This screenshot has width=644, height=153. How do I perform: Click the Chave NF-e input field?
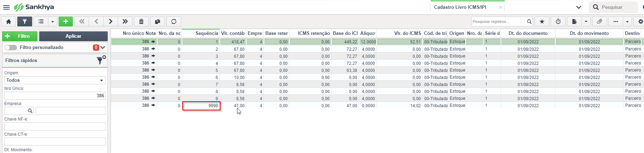pos(55,126)
